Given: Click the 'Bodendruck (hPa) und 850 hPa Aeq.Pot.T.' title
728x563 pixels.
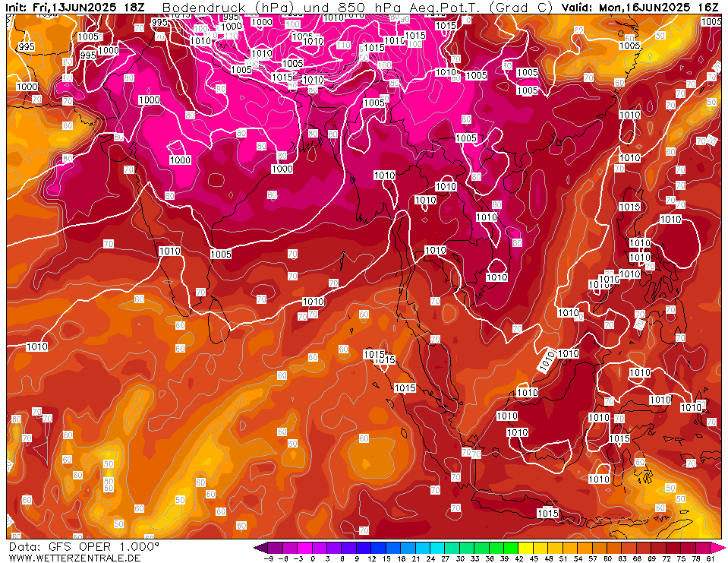Looking at the screenshot, I should [358, 8].
